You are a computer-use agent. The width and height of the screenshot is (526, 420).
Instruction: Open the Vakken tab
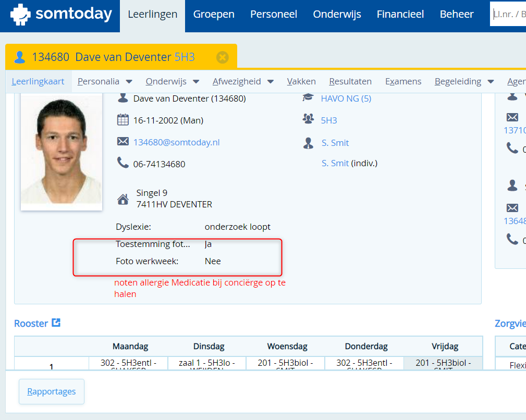(x=301, y=81)
